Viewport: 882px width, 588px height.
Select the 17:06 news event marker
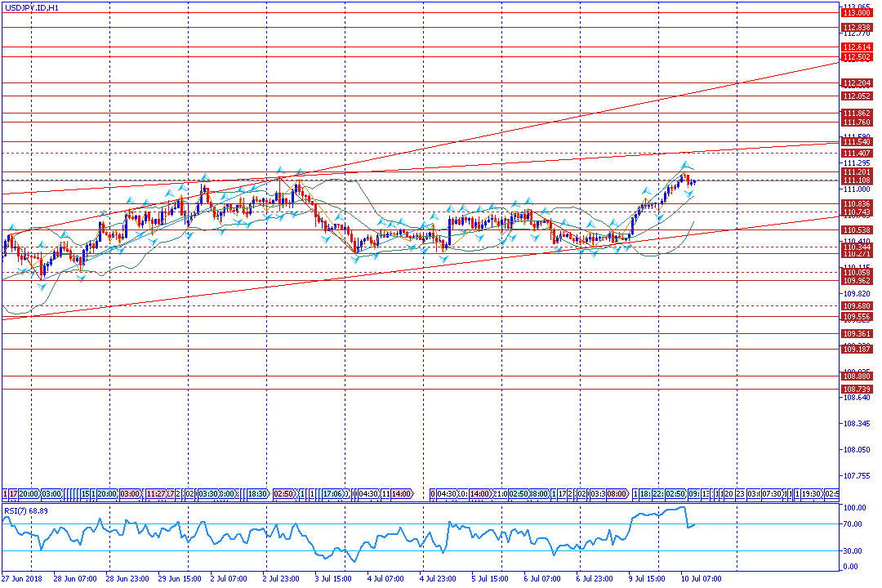[332, 494]
